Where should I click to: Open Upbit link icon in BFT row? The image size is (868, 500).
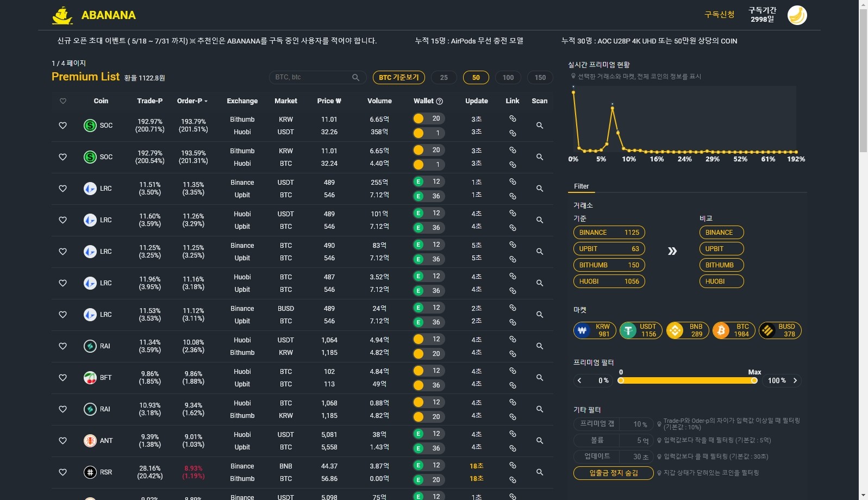point(513,385)
